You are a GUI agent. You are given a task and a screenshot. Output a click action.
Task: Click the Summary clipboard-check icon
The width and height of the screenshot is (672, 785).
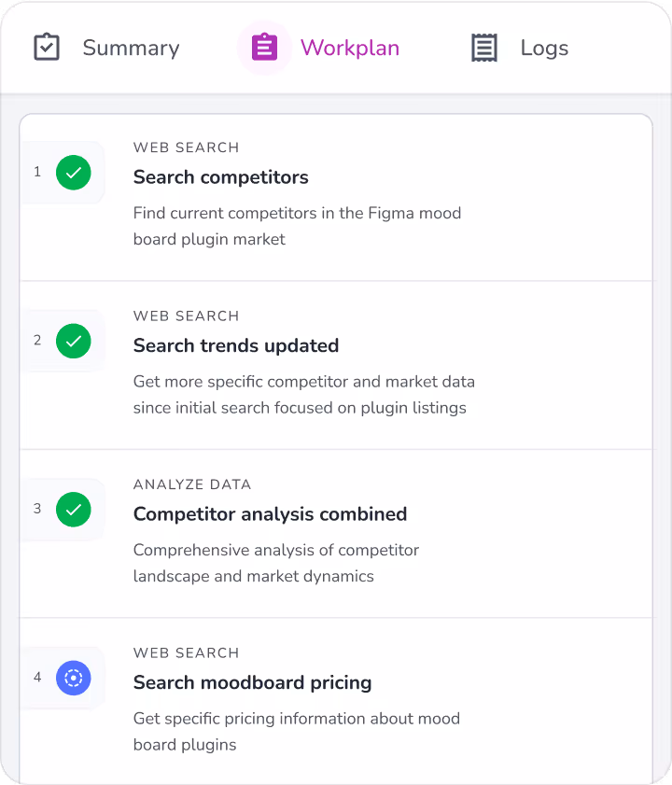click(x=47, y=48)
